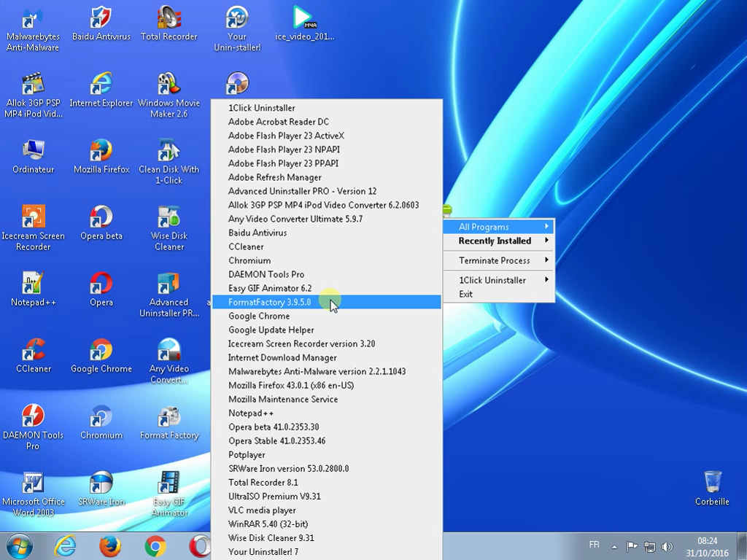Open Baidu Antivirus desktop shortcut
Screen dimensions: 747x560
pos(101,24)
